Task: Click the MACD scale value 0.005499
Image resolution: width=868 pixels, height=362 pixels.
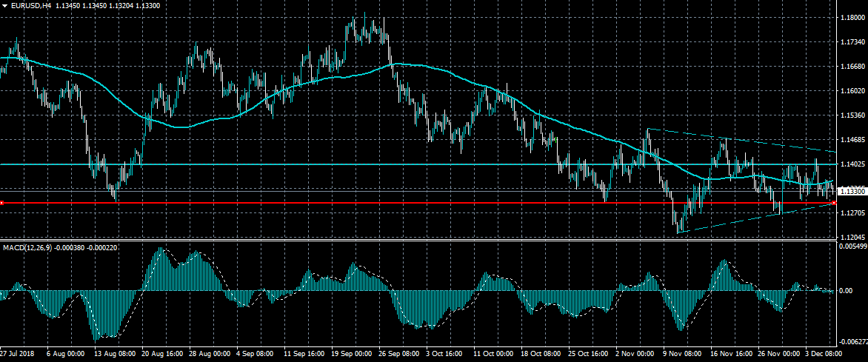Action: [x=853, y=245]
